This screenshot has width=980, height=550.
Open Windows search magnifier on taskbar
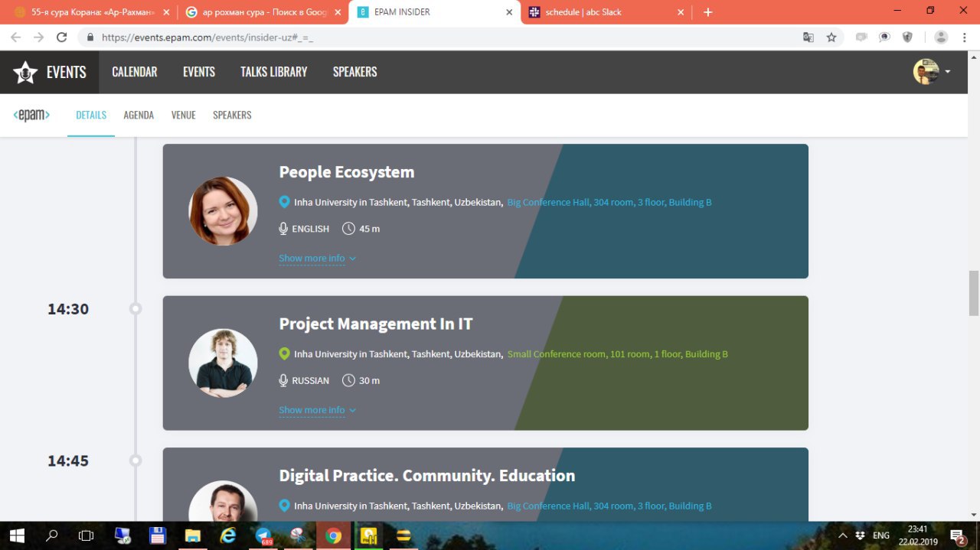click(51, 535)
